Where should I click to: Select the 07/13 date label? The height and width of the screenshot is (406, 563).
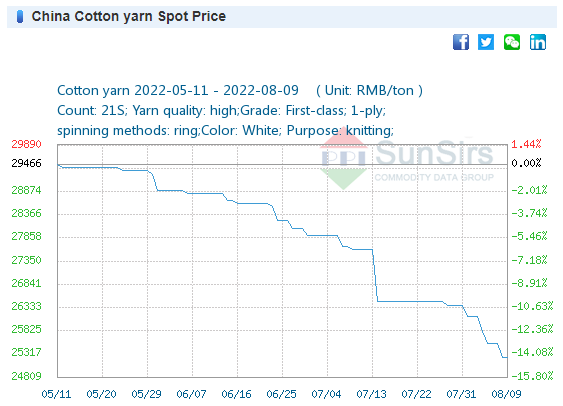[x=371, y=394]
